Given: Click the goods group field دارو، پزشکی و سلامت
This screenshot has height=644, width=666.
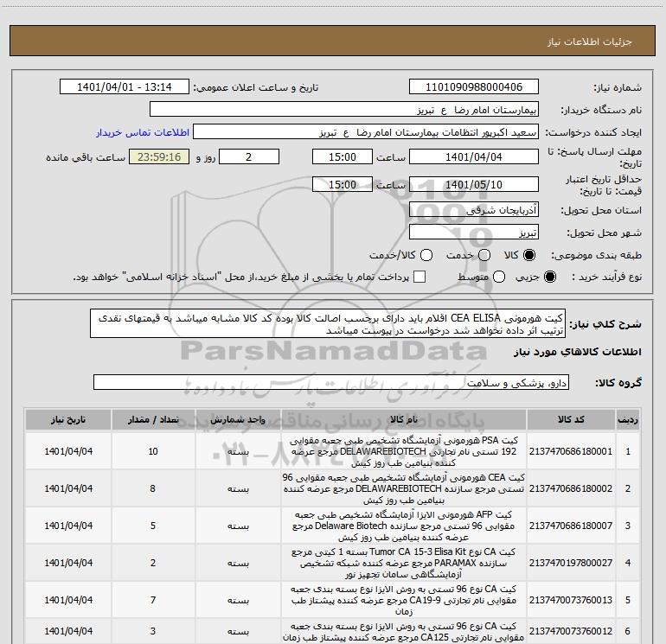Looking at the screenshot, I should [331, 382].
